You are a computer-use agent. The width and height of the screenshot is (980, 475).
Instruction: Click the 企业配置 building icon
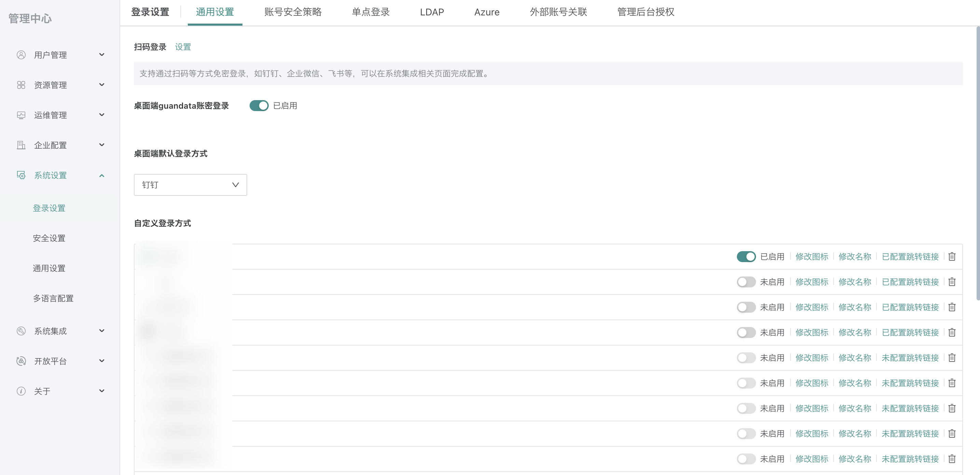(x=21, y=145)
